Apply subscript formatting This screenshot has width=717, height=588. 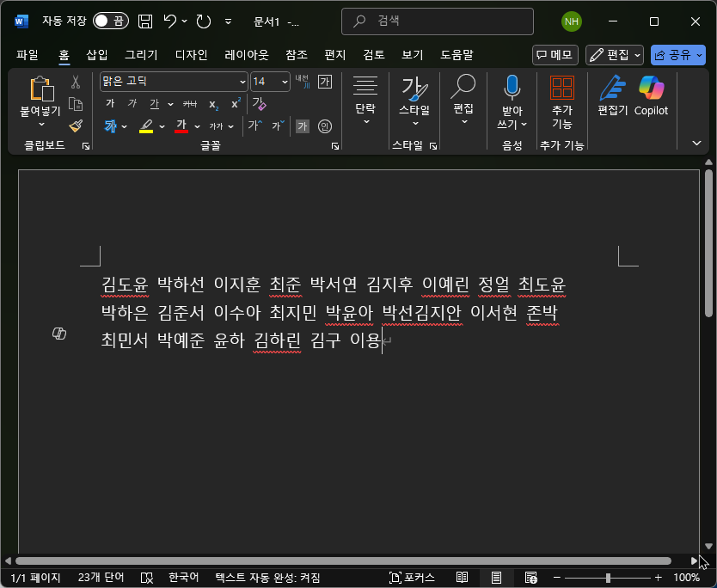click(216, 105)
